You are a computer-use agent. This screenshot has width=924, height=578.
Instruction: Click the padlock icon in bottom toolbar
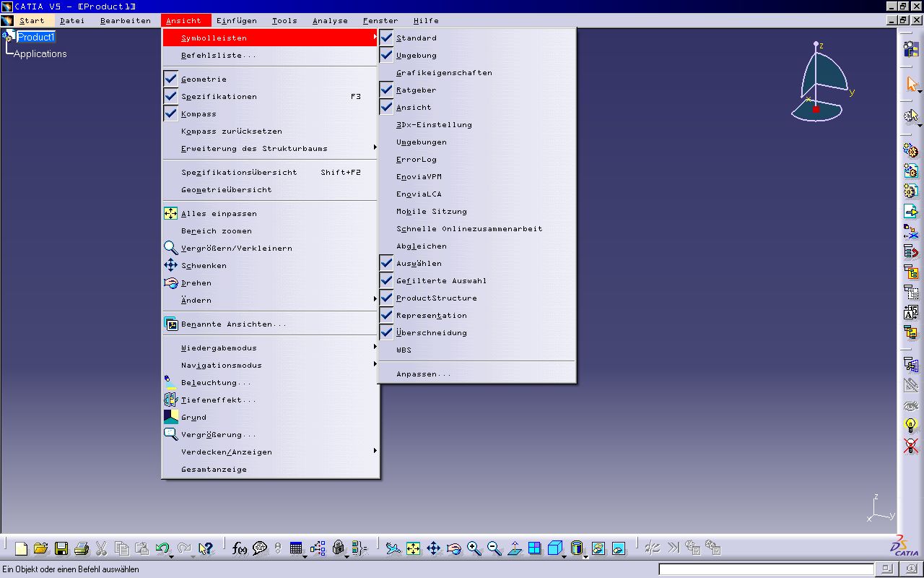(338, 548)
